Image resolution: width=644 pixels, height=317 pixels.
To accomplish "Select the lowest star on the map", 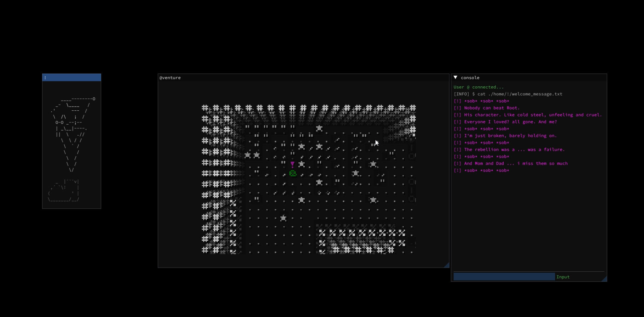I will tap(283, 218).
